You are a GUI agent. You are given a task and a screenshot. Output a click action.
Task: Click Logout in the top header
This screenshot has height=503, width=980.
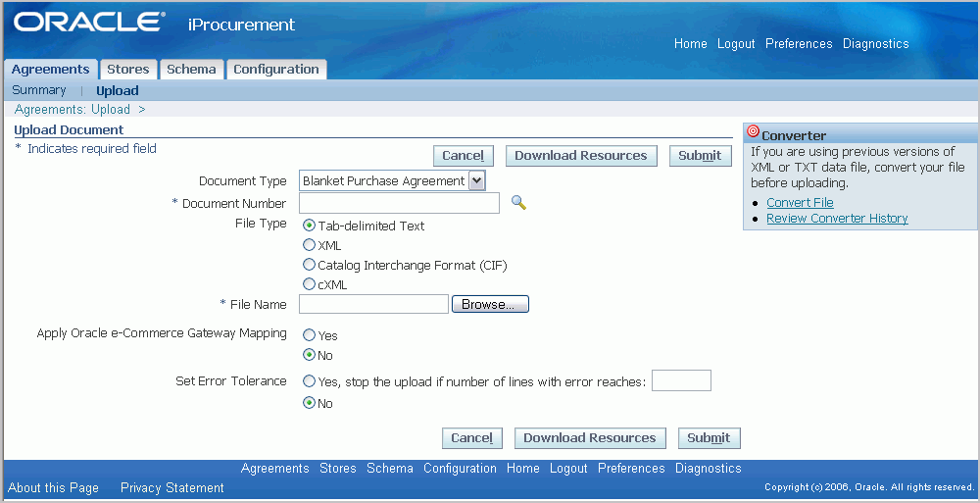(736, 44)
